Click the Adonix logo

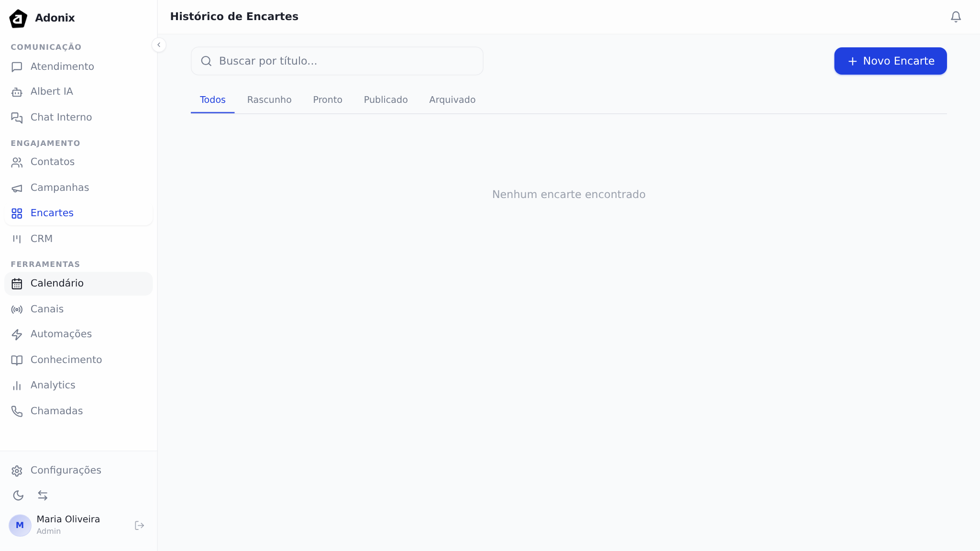click(18, 18)
